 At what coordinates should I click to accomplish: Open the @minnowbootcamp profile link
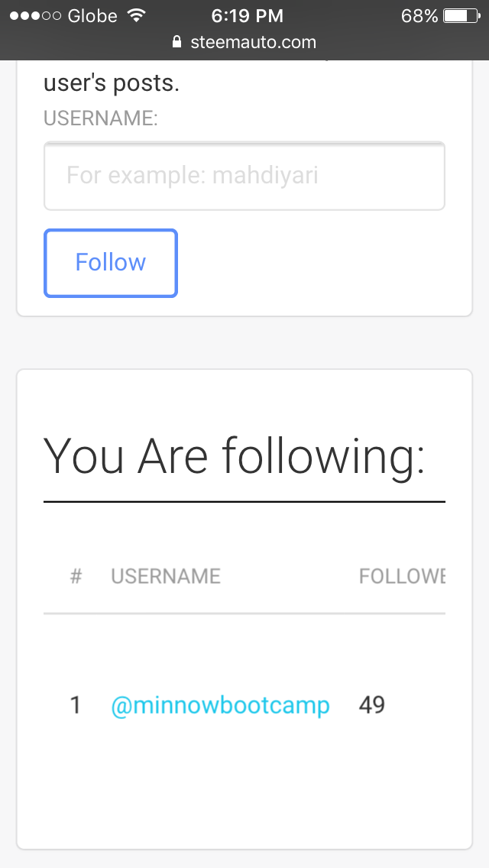point(220,705)
